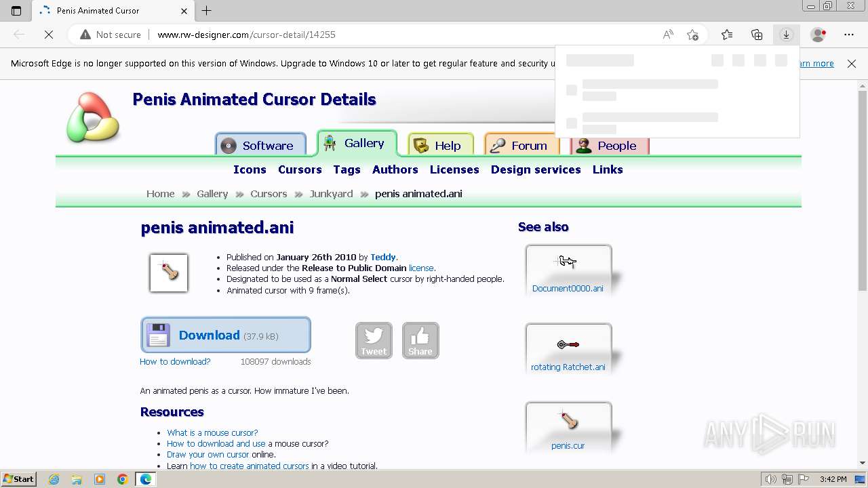Open the Icons submenu link
This screenshot has height=488, width=868.
[x=250, y=169]
